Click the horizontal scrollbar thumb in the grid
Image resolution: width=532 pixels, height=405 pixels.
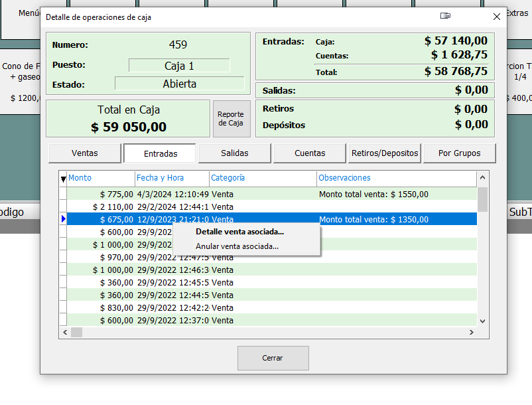[x=77, y=333]
